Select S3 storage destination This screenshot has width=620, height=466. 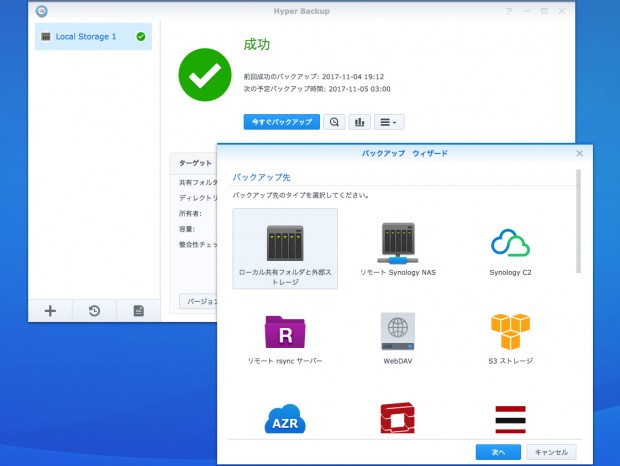click(510, 338)
